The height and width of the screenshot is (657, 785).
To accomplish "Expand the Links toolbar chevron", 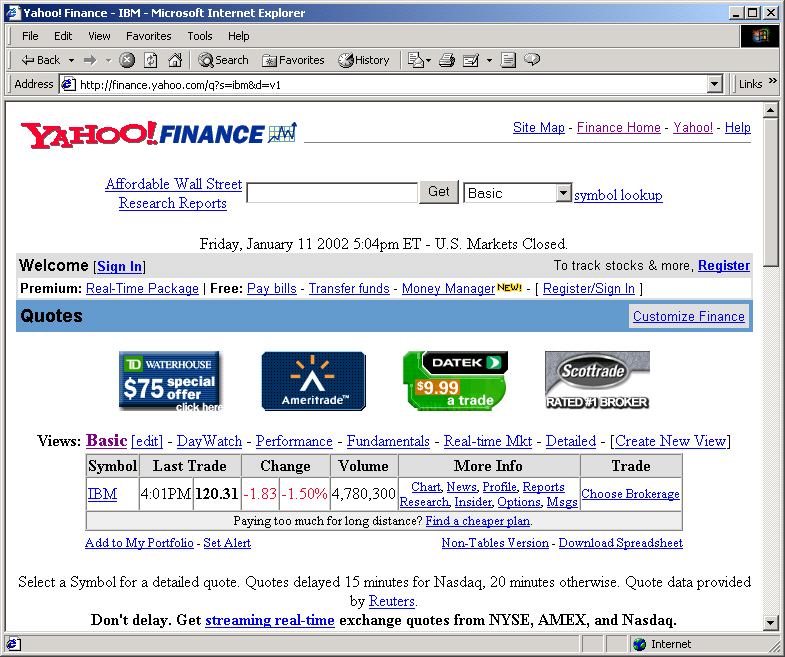I will 773,81.
